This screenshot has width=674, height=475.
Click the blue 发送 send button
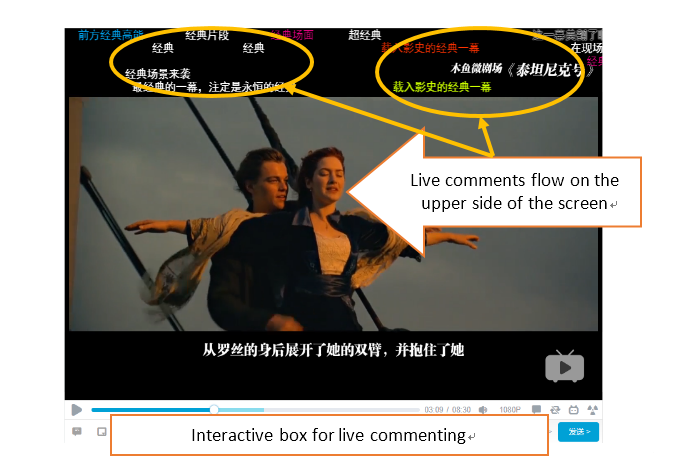pyautogui.click(x=578, y=432)
